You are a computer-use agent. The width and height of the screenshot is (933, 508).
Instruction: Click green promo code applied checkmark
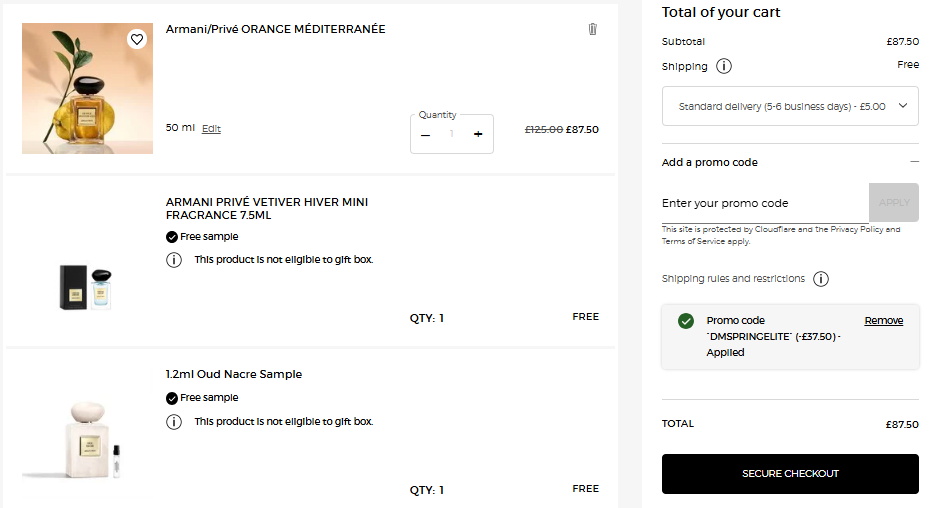tap(685, 321)
